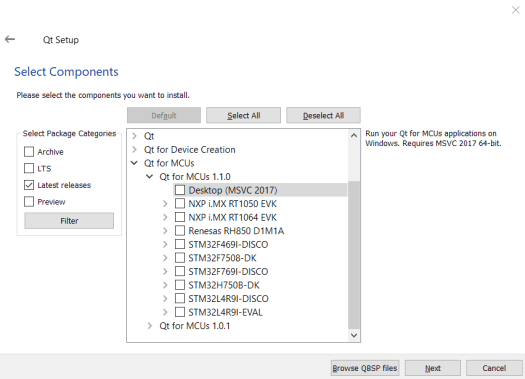
Task: Click the Deselect All button
Action: 323,116
